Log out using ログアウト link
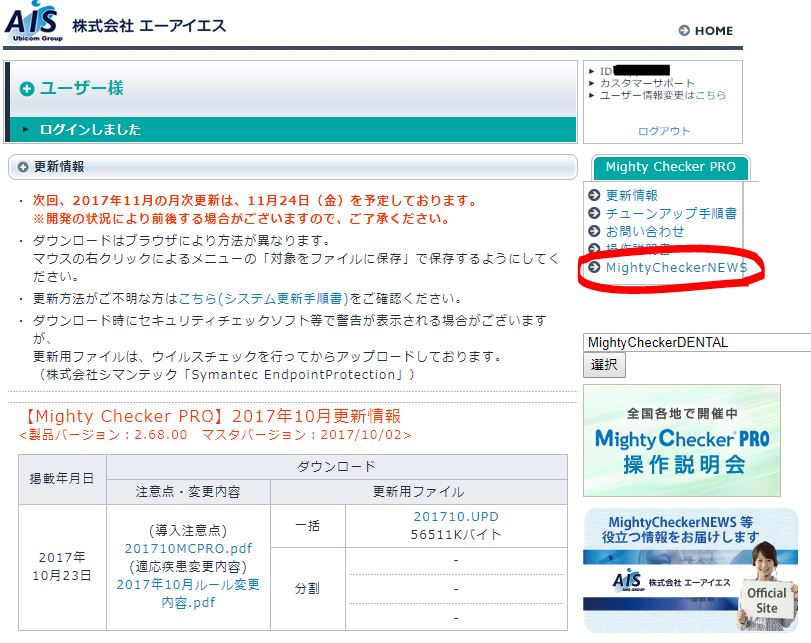811x643 pixels. (x=663, y=131)
